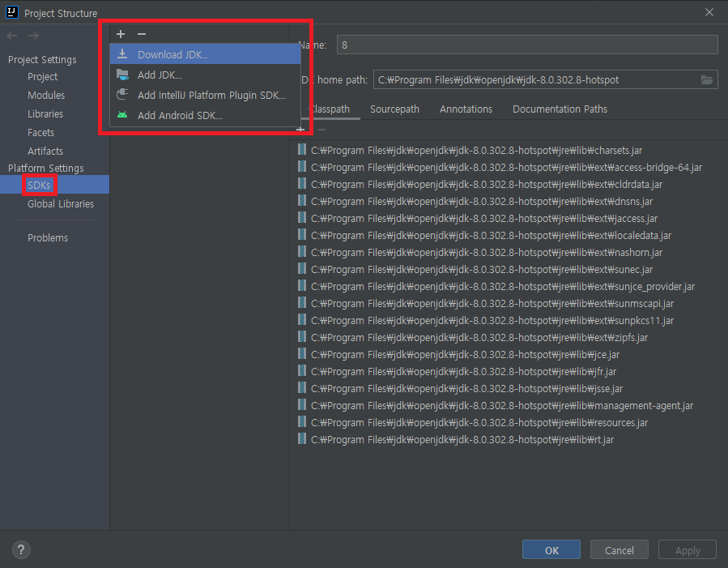Screen dimensions: 728x568
Task: Click the question mark help icon
Action: 21,550
